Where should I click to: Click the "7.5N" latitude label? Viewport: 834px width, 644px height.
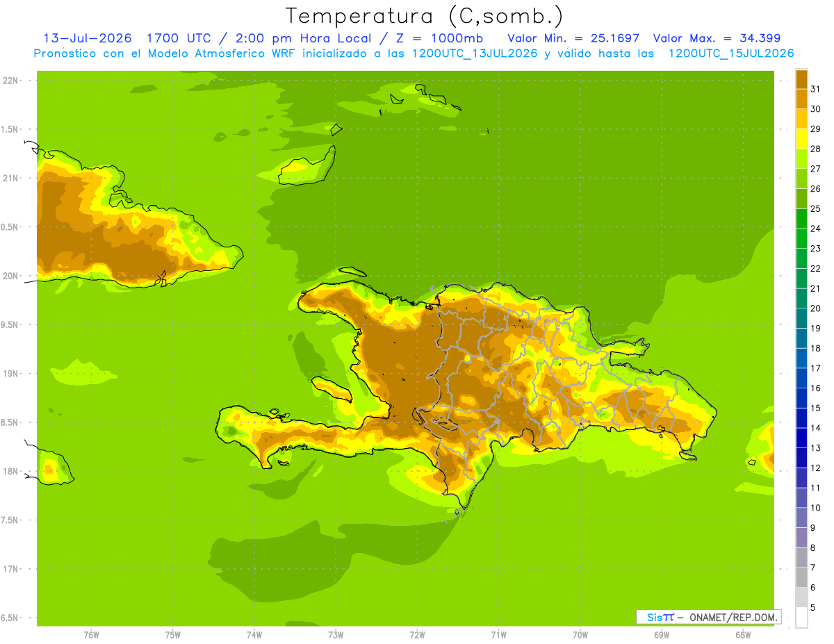[x=9, y=520]
